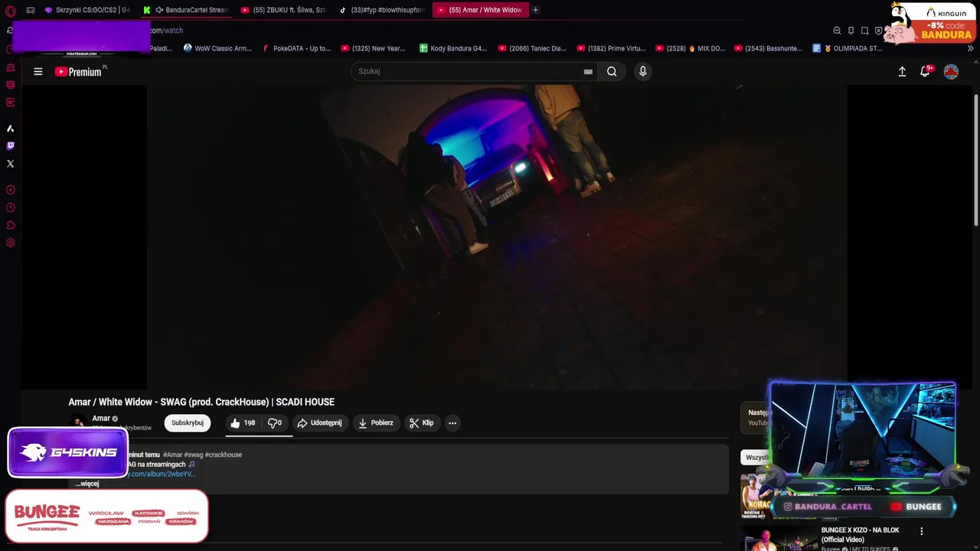Open more actions three-dot button
This screenshot has height=551, width=980.
452,422
